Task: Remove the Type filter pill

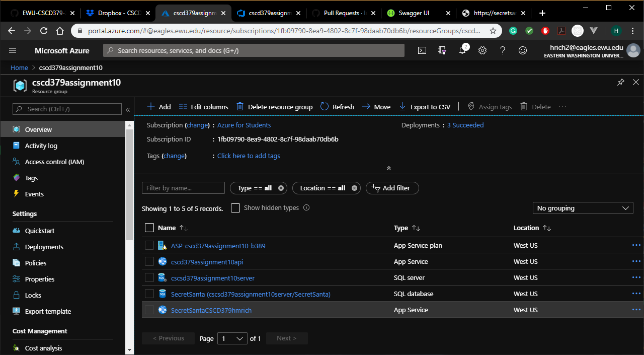Action: [281, 188]
